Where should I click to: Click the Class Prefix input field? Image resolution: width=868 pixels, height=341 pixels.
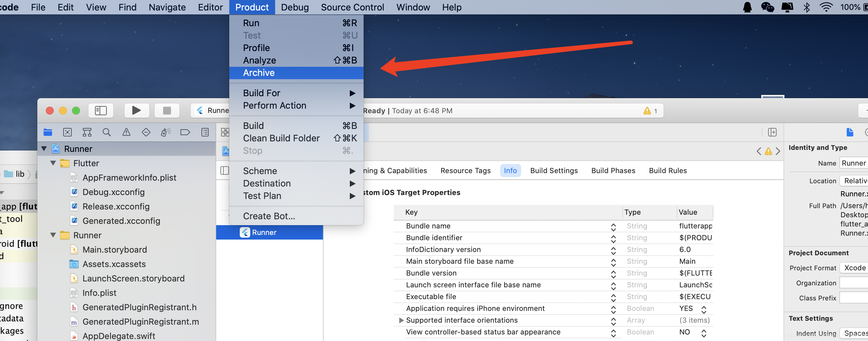point(854,298)
